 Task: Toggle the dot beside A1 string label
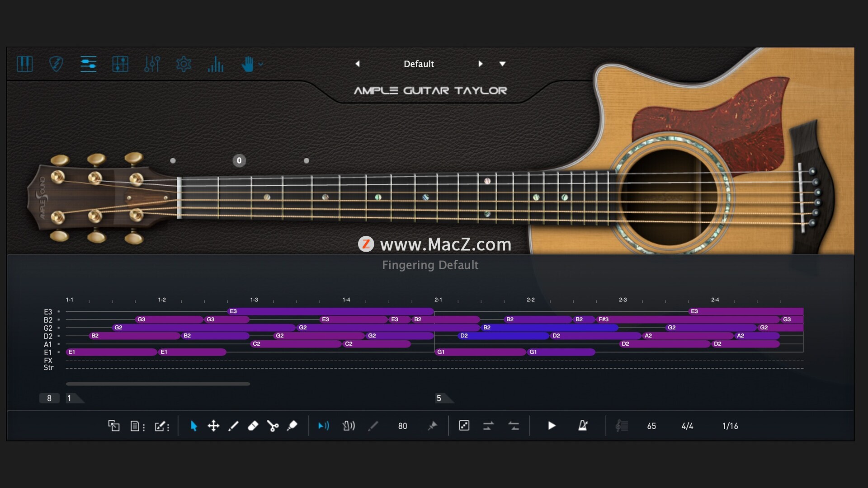pyautogui.click(x=59, y=344)
